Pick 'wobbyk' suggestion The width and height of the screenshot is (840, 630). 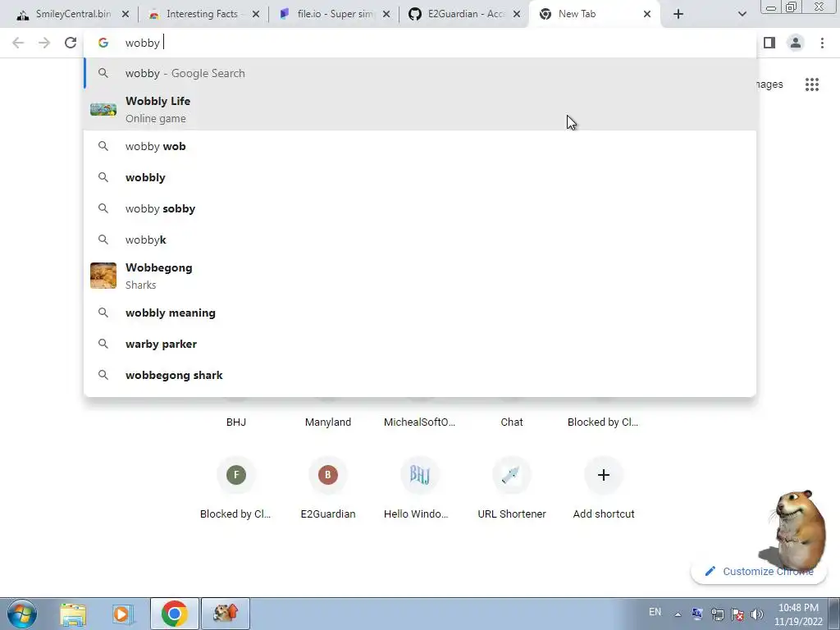[x=420, y=240]
